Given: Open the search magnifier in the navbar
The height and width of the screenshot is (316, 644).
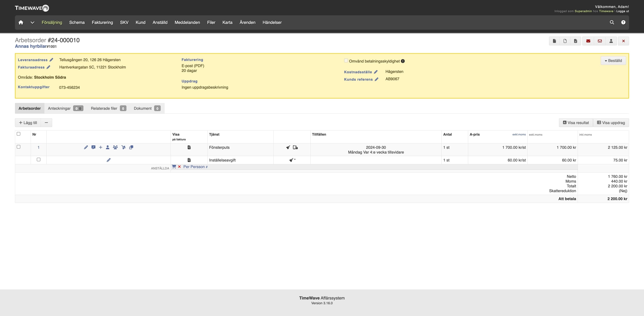Looking at the screenshot, I should (612, 23).
